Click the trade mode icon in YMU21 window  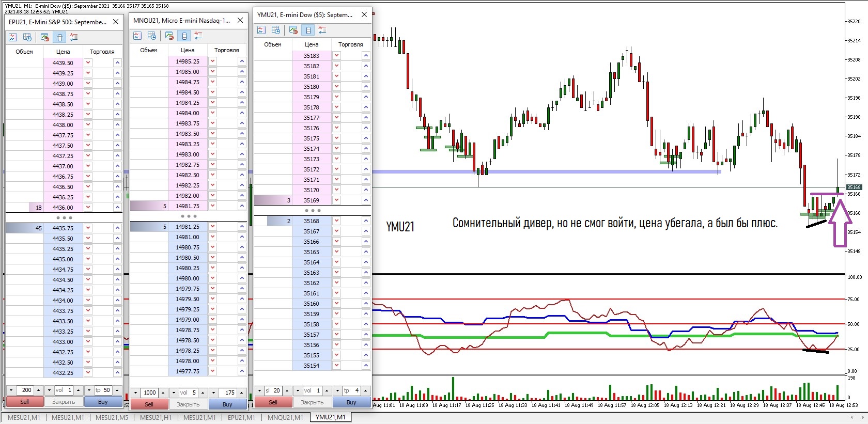(293, 30)
